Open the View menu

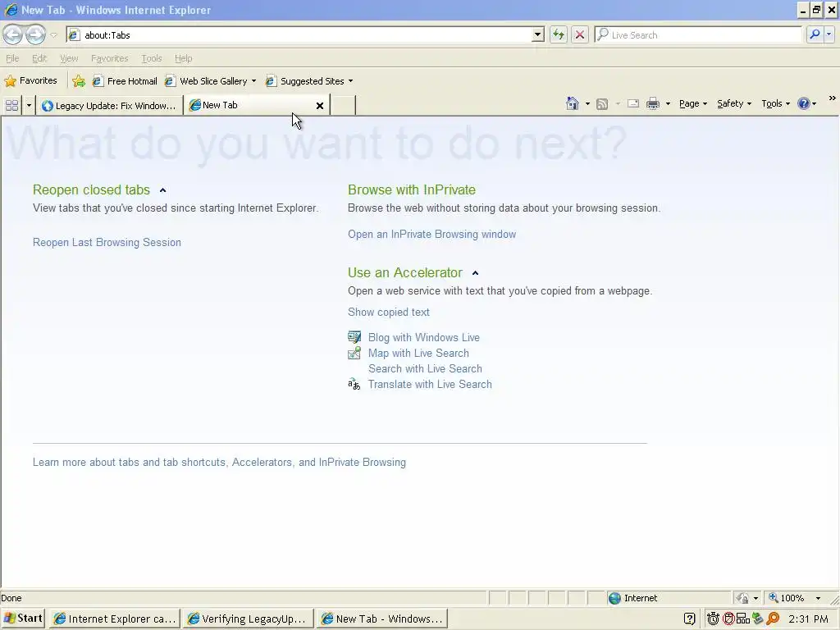(69, 58)
